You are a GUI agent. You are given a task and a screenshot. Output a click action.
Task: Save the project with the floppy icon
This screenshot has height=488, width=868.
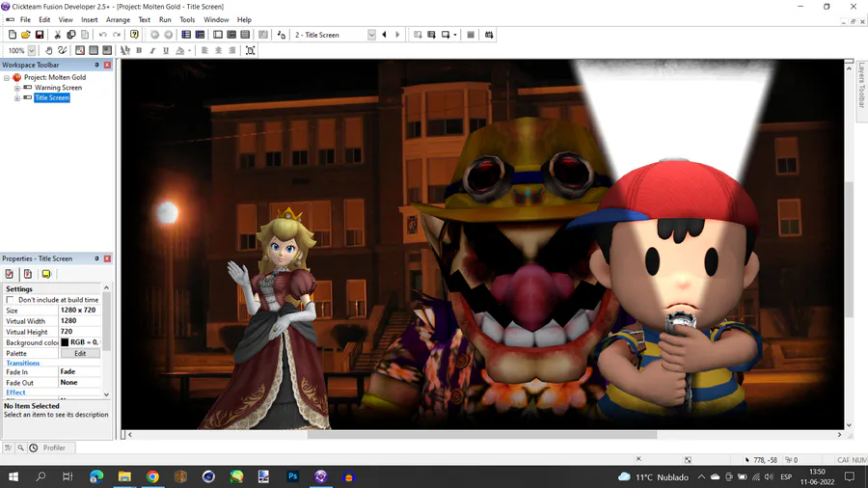coord(40,35)
